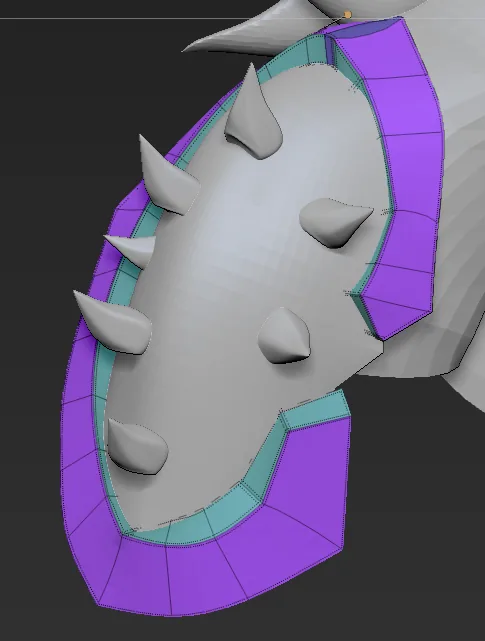The image size is (485, 641).
Task: Click the long gray horn at the top
Action: click(262, 35)
